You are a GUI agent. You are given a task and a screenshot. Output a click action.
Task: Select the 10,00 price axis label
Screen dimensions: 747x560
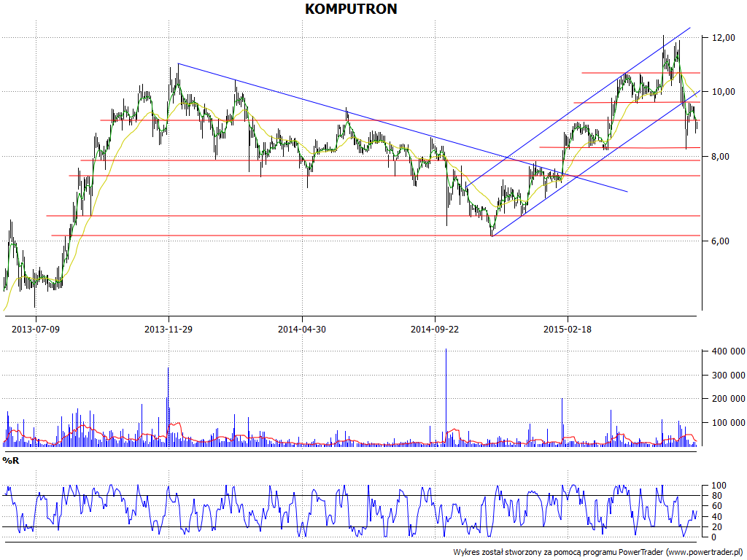(x=723, y=91)
